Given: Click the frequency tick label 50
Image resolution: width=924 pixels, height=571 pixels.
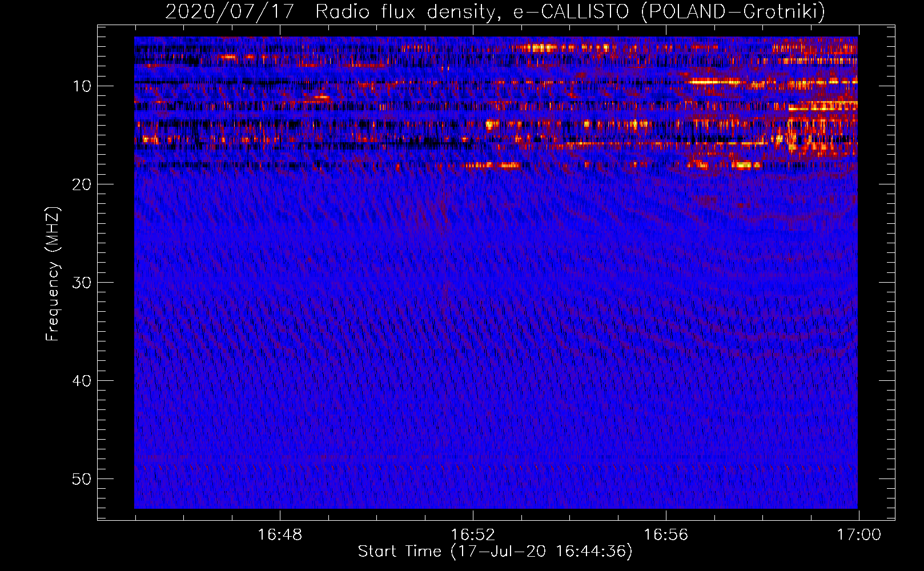Looking at the screenshot, I should click(x=82, y=479).
